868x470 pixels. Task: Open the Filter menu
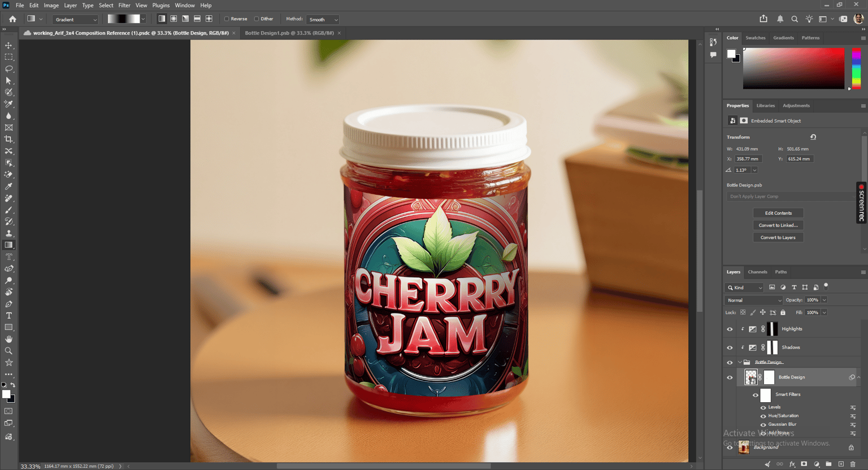click(x=124, y=5)
